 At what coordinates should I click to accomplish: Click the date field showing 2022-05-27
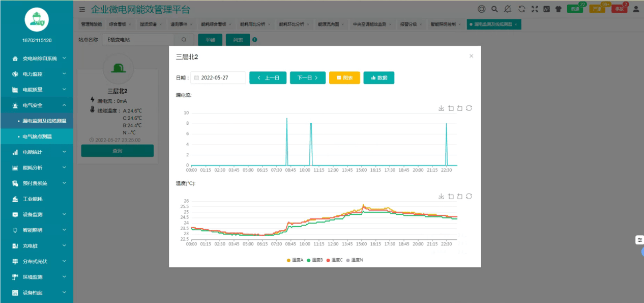(219, 78)
